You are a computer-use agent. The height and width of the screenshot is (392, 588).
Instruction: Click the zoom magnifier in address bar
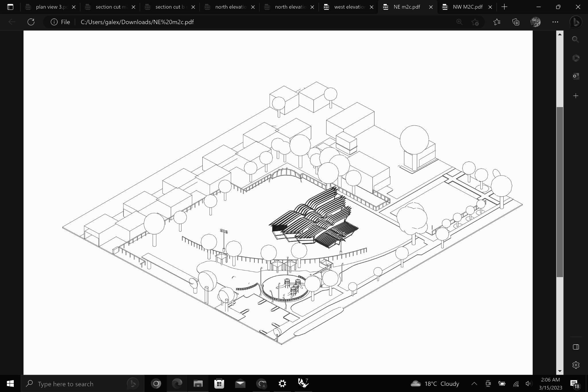click(459, 22)
